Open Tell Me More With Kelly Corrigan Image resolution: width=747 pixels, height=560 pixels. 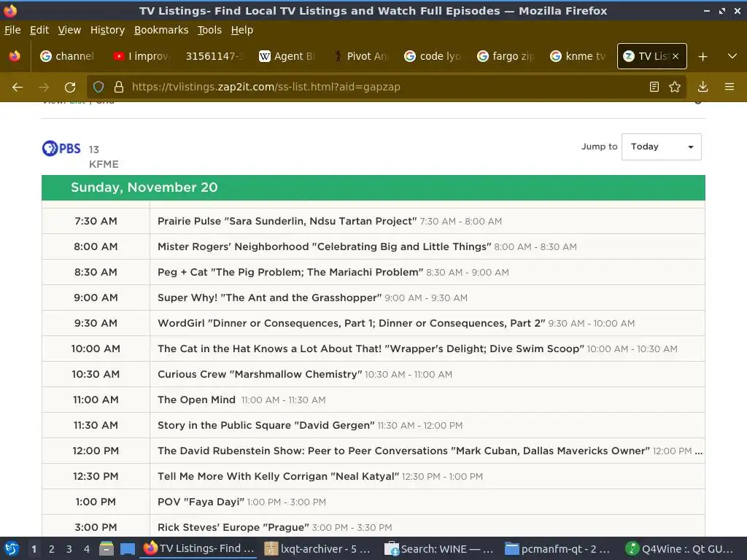(278, 476)
